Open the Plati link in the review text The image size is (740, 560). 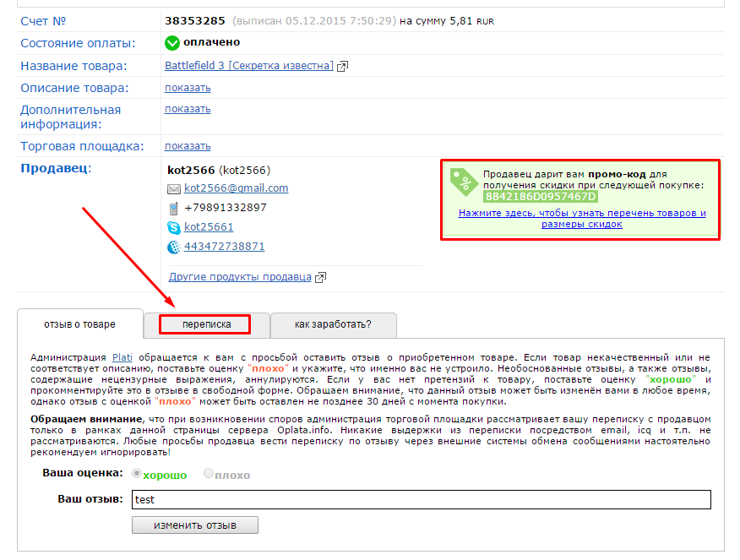(x=123, y=357)
